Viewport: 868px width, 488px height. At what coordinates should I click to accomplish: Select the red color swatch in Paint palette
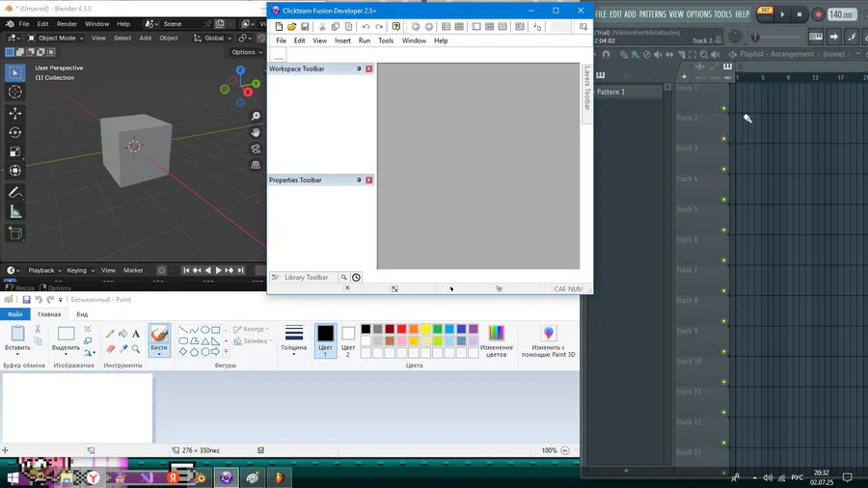(x=401, y=329)
